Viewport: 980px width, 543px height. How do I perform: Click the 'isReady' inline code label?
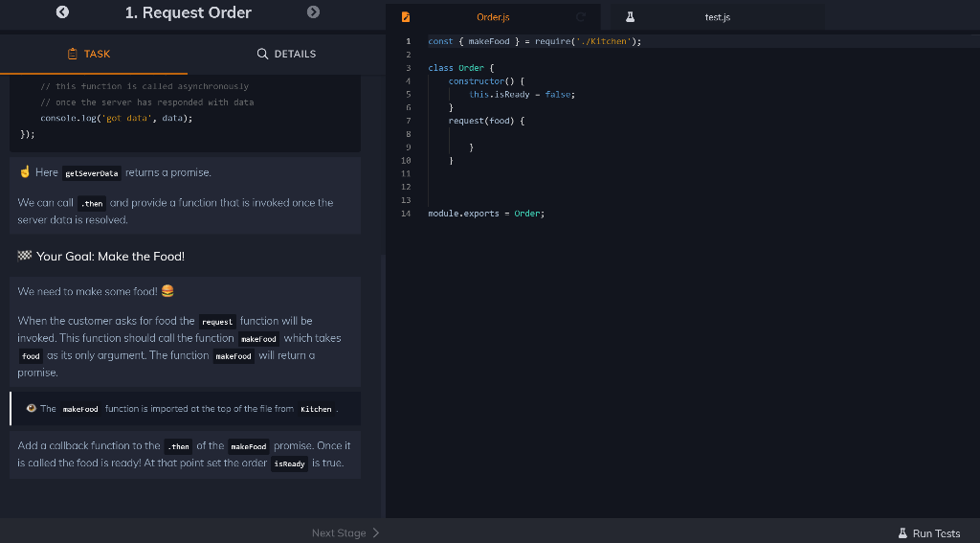pyautogui.click(x=290, y=464)
